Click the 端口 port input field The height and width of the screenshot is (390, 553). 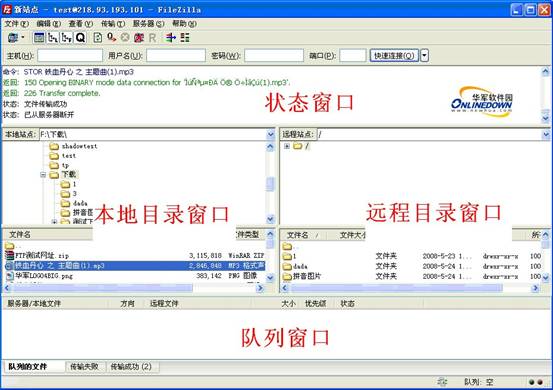click(x=353, y=56)
